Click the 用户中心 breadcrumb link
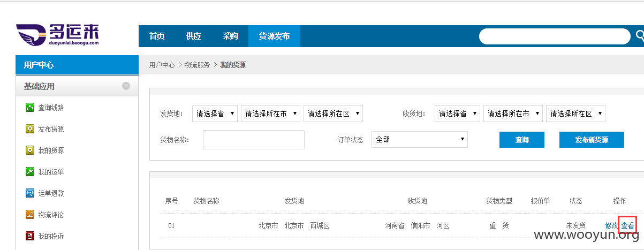The image size is (644, 250). [x=162, y=65]
